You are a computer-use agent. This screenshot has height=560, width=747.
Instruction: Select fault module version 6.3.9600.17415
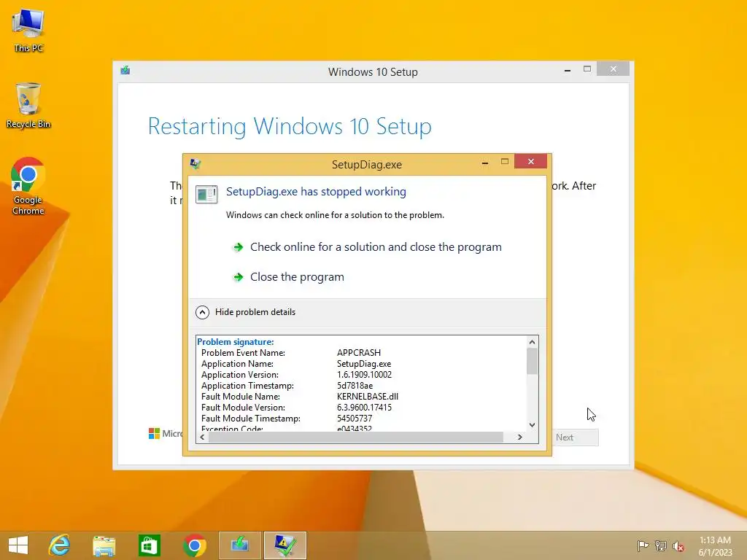(x=365, y=408)
